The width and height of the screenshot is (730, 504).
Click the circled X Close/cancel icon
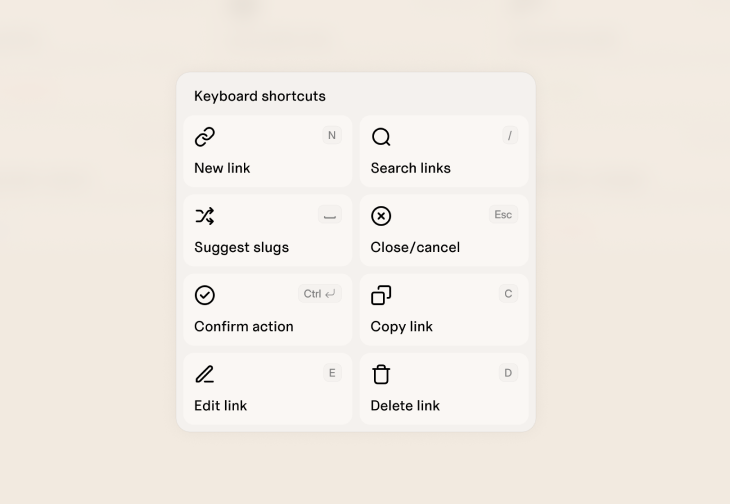coord(381,216)
